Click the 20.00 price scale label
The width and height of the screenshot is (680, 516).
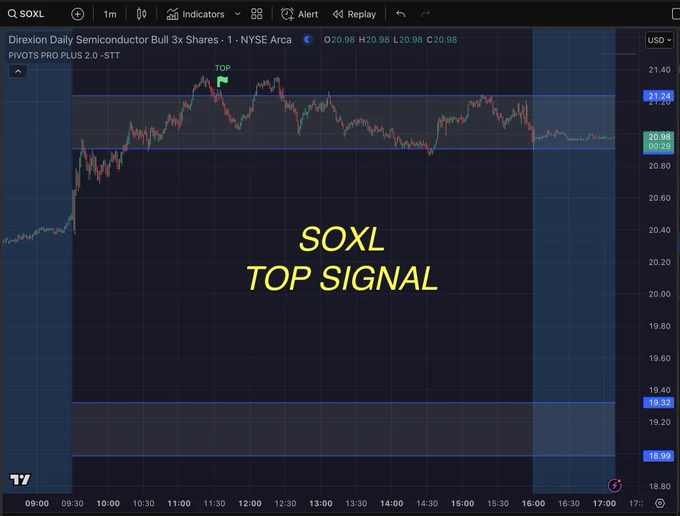[x=659, y=294]
